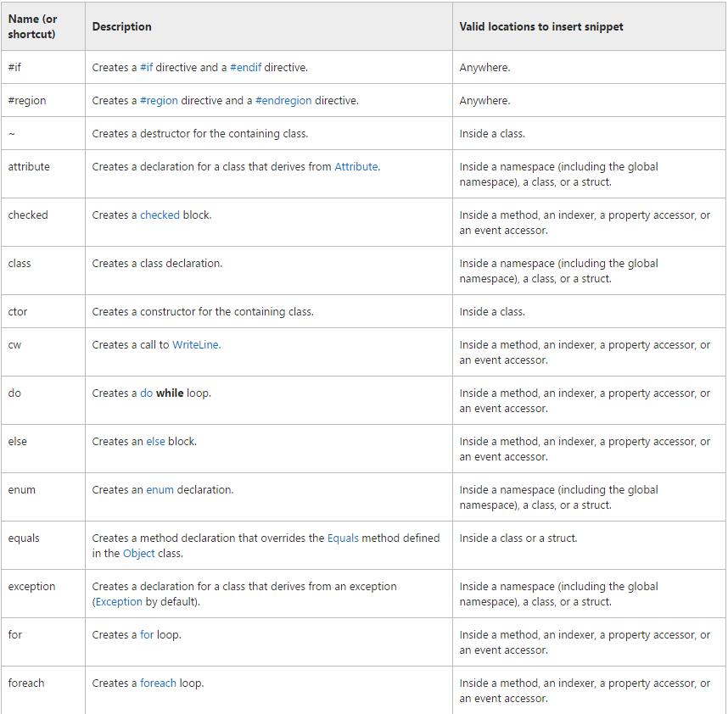This screenshot has width=728, height=714.
Task: Click the checked keyword link
Action: pyautogui.click(x=160, y=215)
